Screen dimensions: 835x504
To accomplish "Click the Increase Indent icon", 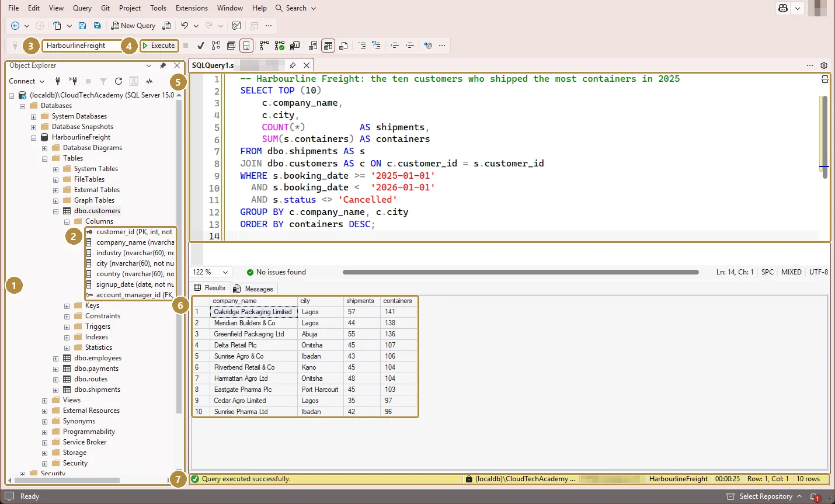I will point(410,46).
